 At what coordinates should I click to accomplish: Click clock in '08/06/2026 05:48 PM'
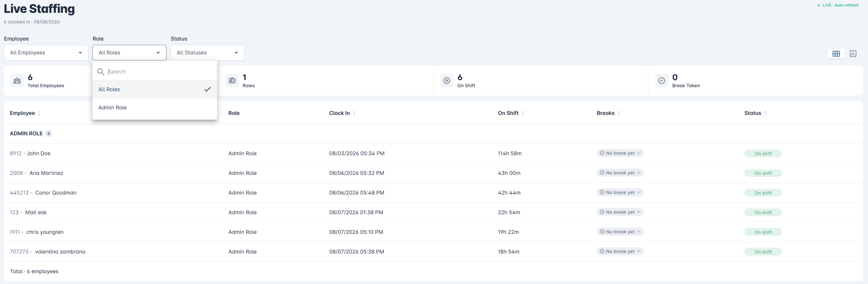pos(357,193)
